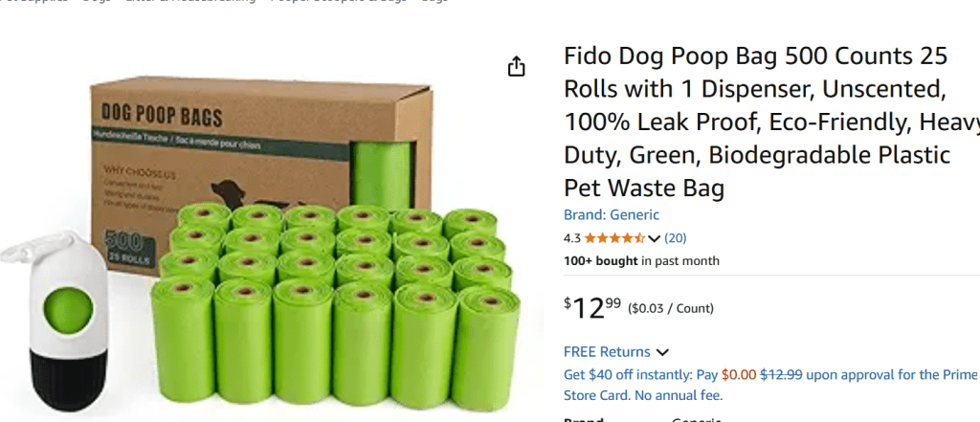Click the struck-through $12.99 price
Viewport: 980px width, 422px height.
(781, 375)
